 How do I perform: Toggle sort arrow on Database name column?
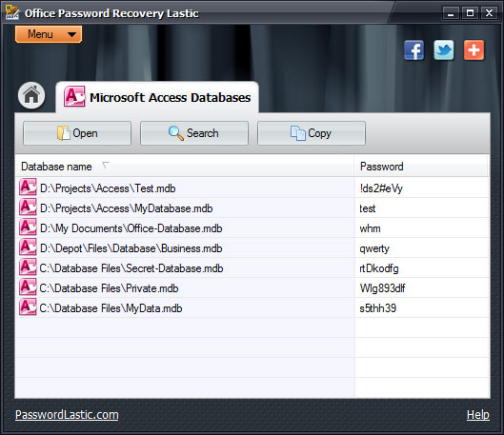pos(105,166)
